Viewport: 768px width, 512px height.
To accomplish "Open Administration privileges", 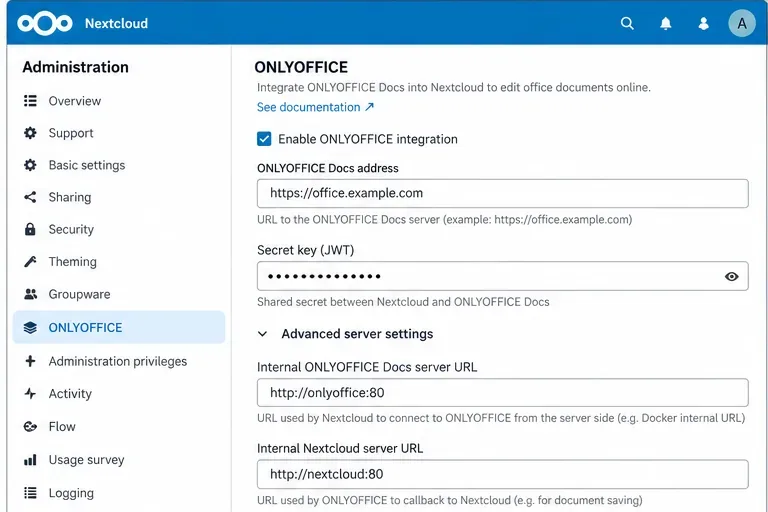I will click(119, 361).
